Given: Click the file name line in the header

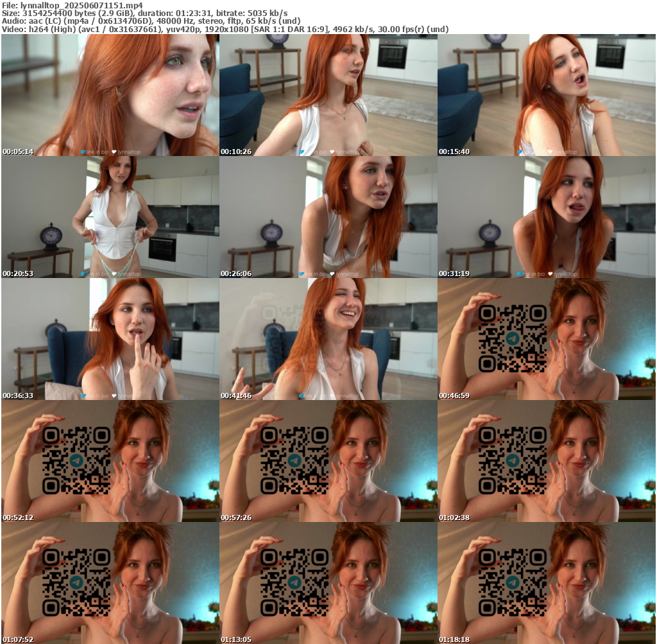Looking at the screenshot, I should pyautogui.click(x=73, y=5).
